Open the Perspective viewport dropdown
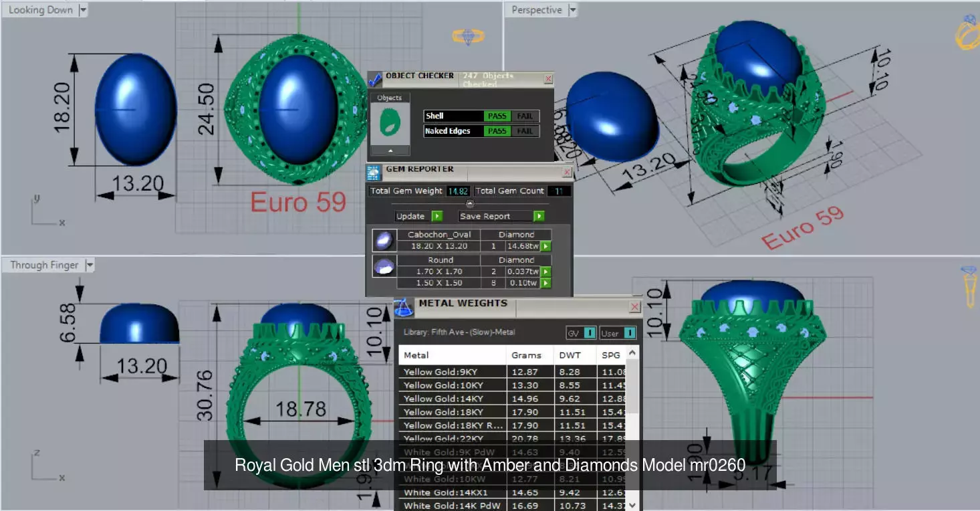The image size is (980, 511). (573, 10)
